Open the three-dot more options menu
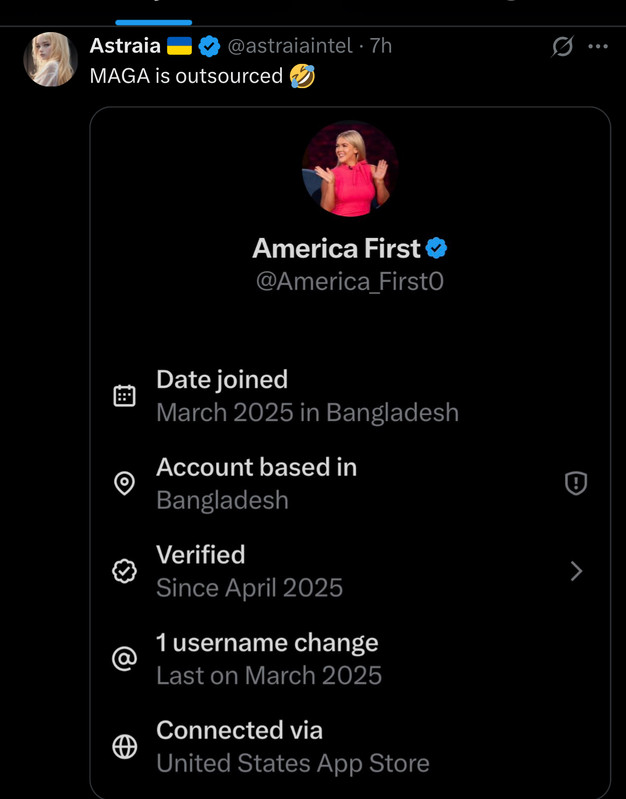The height and width of the screenshot is (799, 626). (x=598, y=46)
